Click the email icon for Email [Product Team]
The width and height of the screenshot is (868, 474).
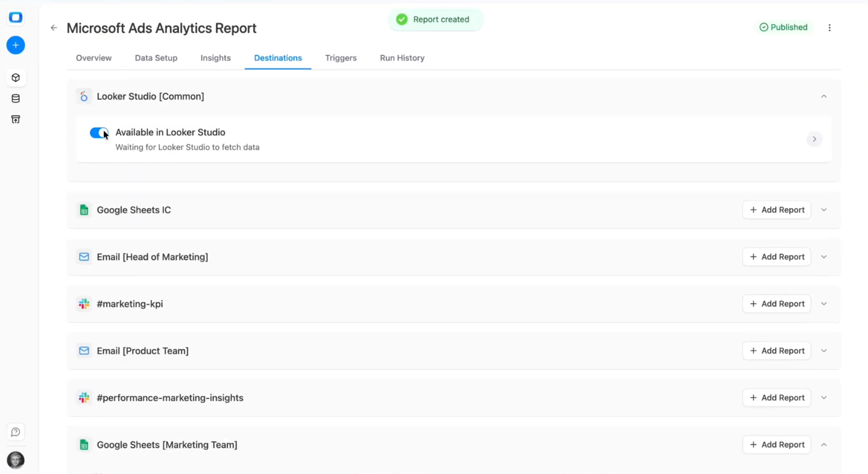coord(84,351)
